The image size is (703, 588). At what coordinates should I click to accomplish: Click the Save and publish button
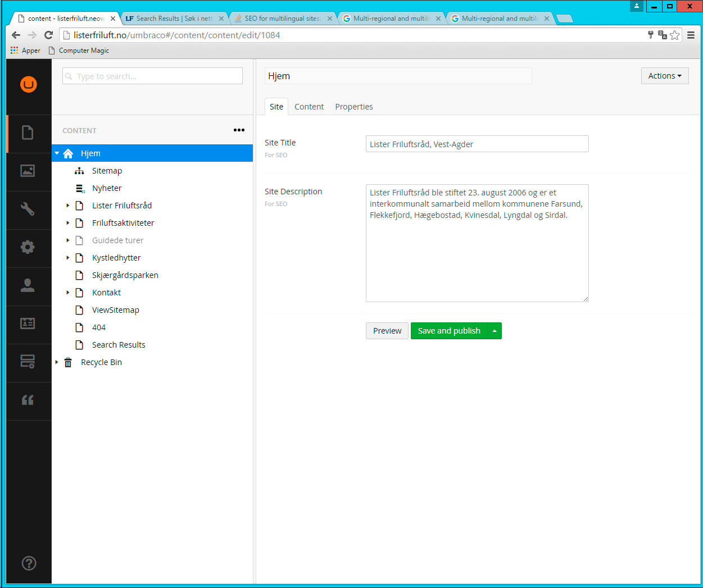[x=449, y=331]
